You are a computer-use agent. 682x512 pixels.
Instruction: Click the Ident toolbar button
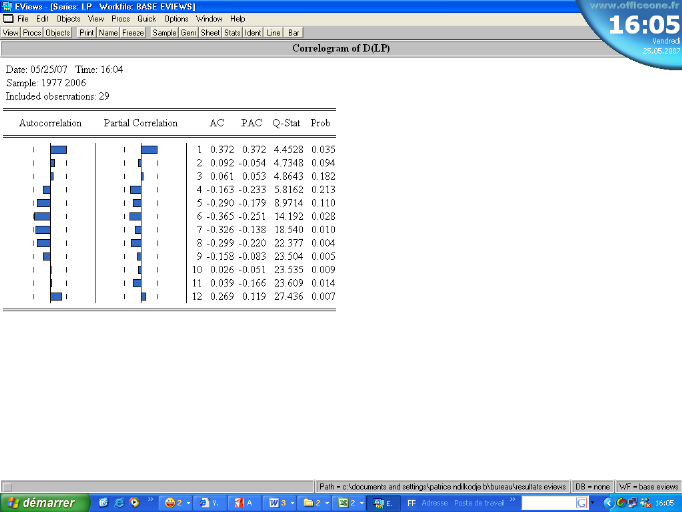(x=253, y=33)
